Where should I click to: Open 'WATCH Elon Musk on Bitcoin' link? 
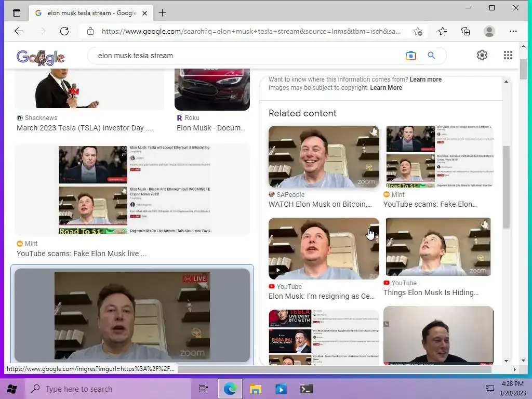(x=320, y=204)
